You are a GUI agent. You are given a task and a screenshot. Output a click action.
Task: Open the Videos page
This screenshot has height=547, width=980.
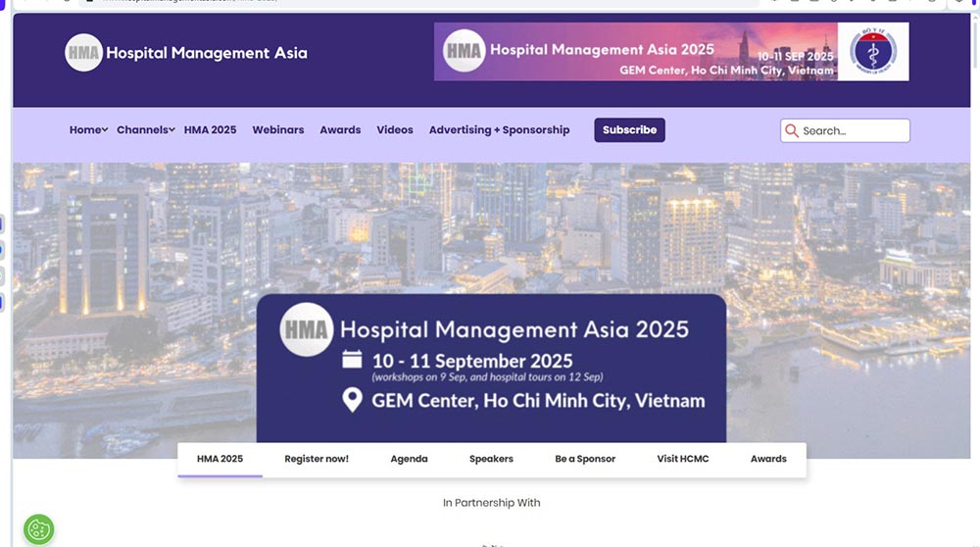point(394,130)
